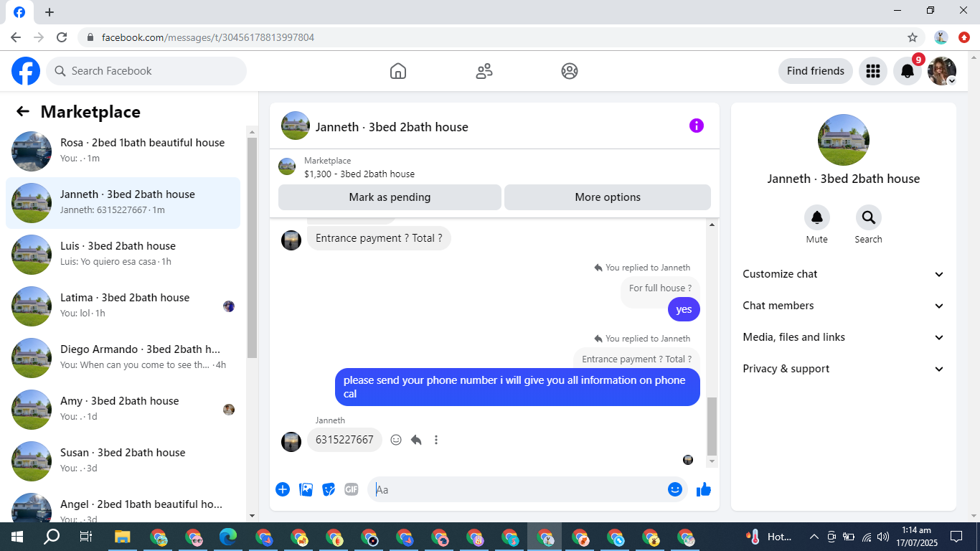Open Luis conversation about 3bed 2bath house
This screenshot has width=980, height=551.
[x=123, y=255]
